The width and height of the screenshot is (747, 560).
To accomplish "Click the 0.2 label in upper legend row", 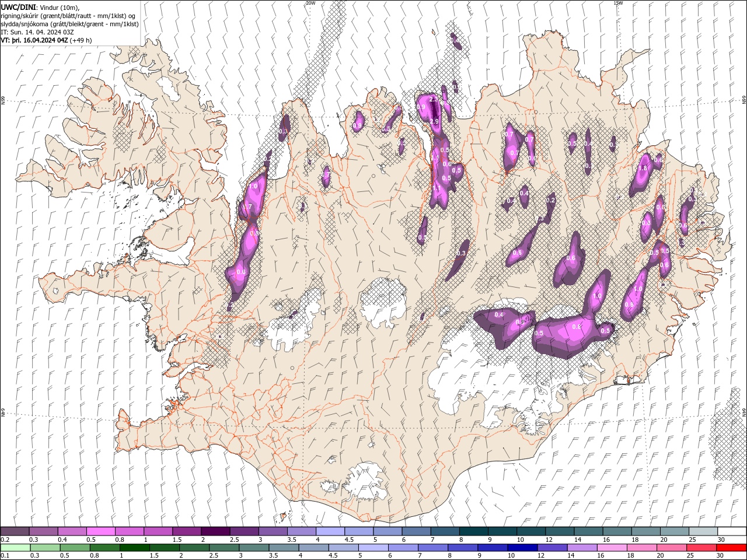I will [x=5, y=540].
